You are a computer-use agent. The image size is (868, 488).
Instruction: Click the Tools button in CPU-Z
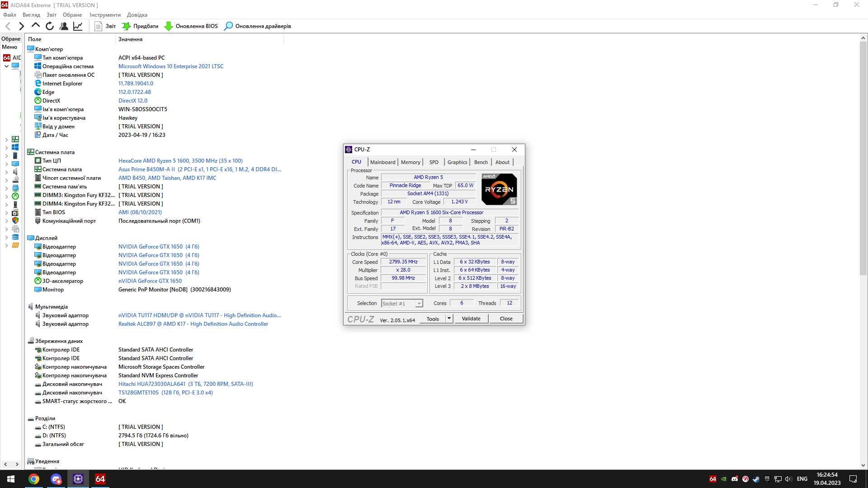(x=433, y=319)
